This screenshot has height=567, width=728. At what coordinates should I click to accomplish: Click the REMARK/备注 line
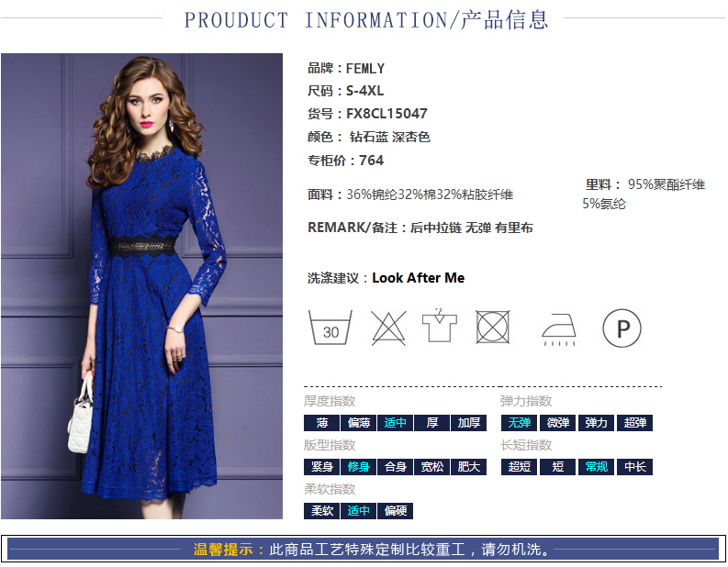pyautogui.click(x=420, y=228)
